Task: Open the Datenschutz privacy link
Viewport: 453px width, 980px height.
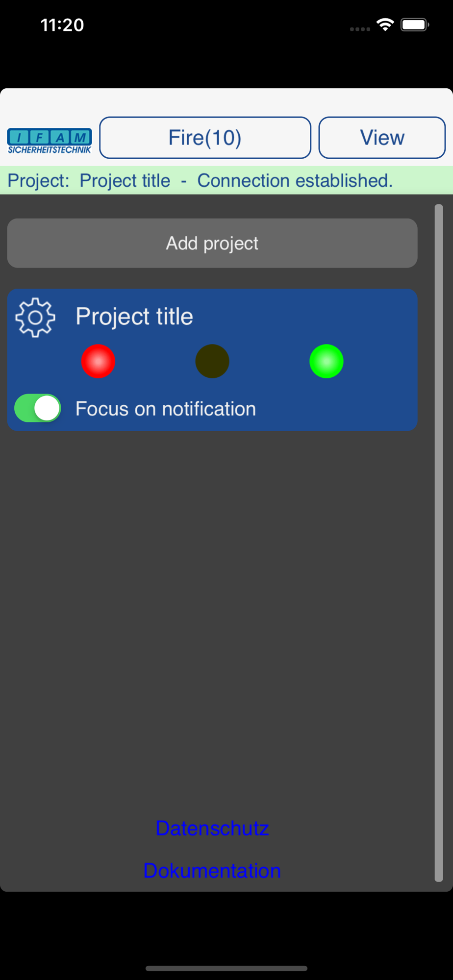Action: tap(212, 828)
